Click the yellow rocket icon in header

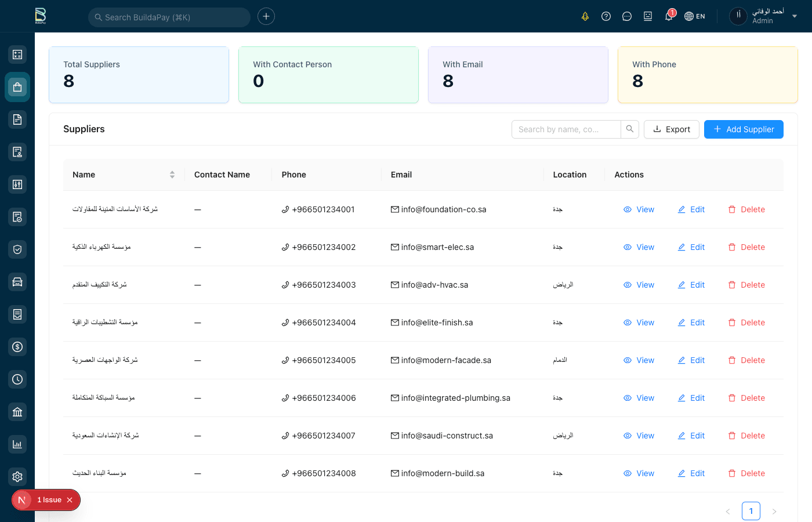pos(585,16)
